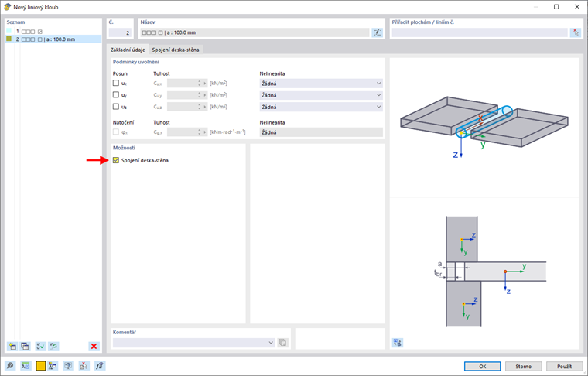Maximize the Nový liniový kloub window

pos(556,7)
